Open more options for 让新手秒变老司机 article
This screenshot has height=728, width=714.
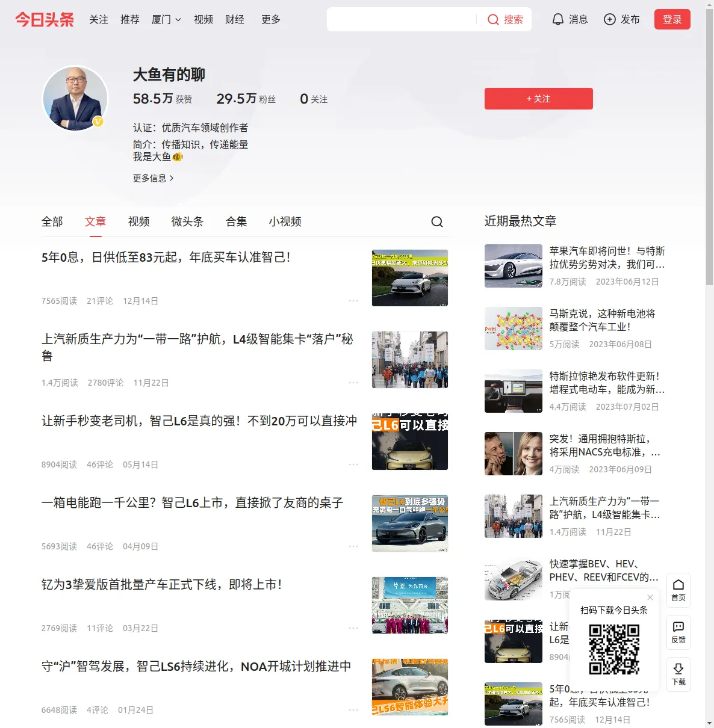coord(353,464)
